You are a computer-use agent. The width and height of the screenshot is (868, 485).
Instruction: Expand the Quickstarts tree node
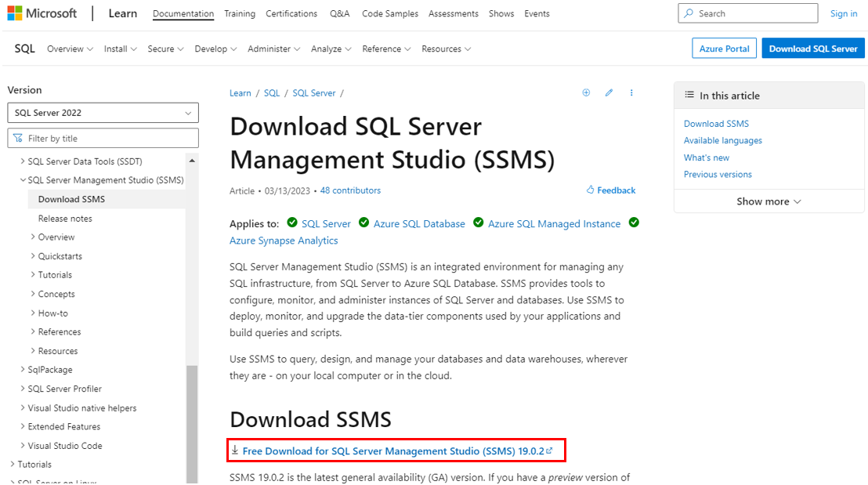(x=33, y=255)
